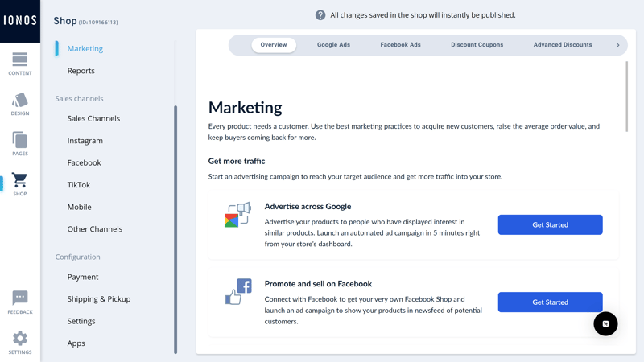Click the sidebar menu scrollbar

(175, 229)
